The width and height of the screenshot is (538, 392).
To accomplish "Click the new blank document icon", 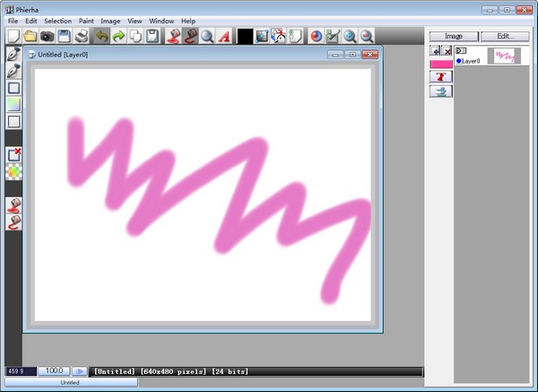I will click(13, 37).
